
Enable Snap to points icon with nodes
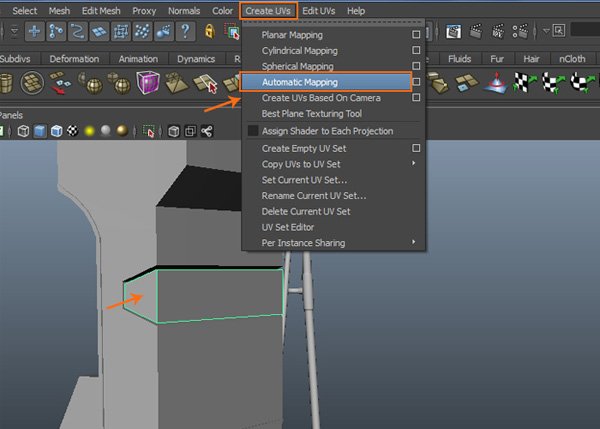56,31
